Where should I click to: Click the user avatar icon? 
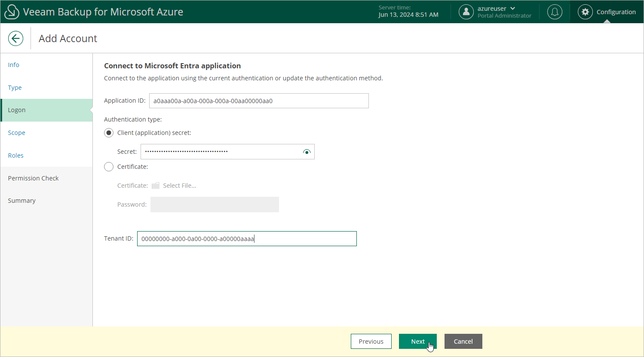[x=466, y=12]
